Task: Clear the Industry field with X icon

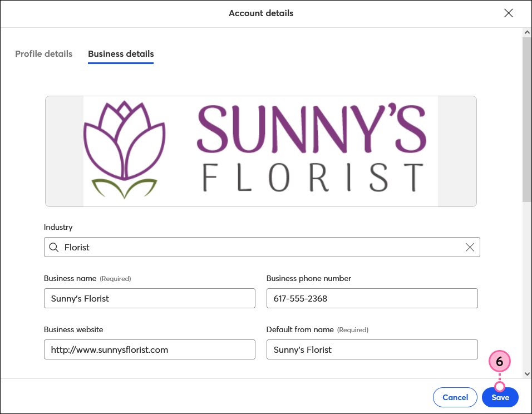Action: tap(470, 247)
